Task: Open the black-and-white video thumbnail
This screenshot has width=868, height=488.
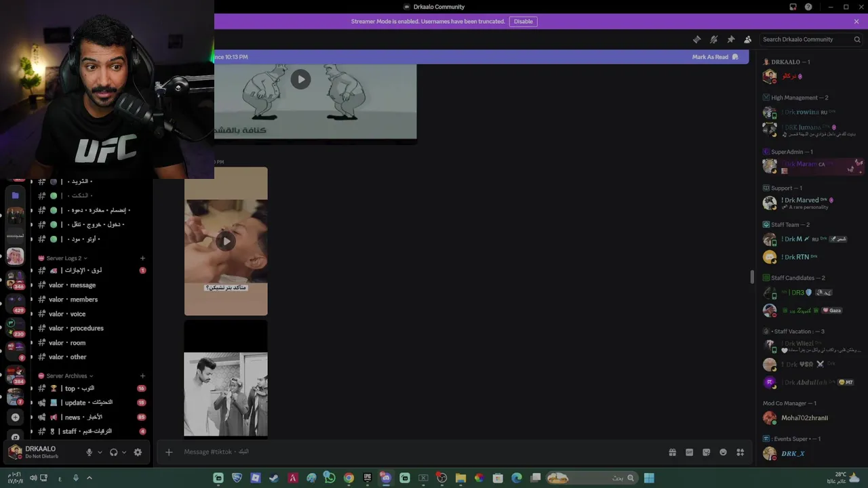Action: pyautogui.click(x=226, y=394)
